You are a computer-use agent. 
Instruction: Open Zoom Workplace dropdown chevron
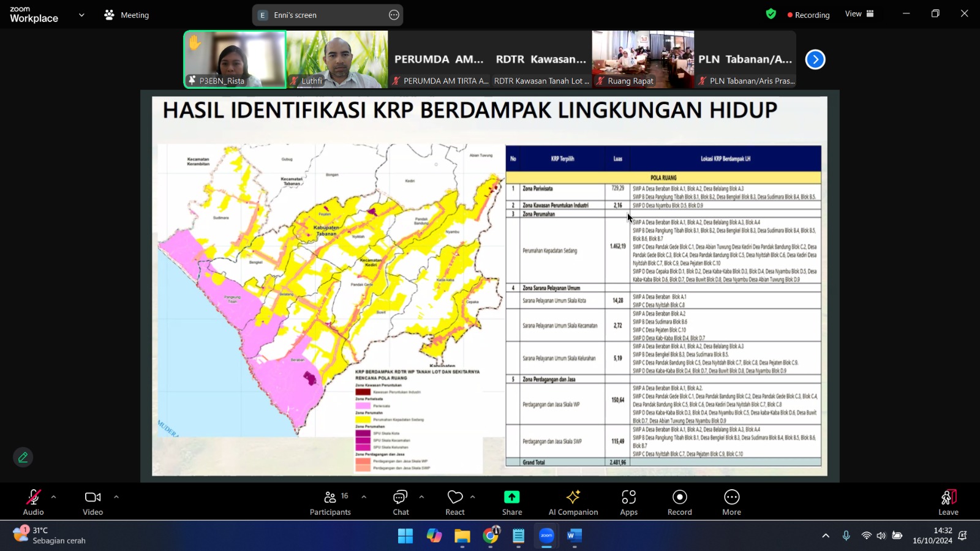[x=81, y=15]
